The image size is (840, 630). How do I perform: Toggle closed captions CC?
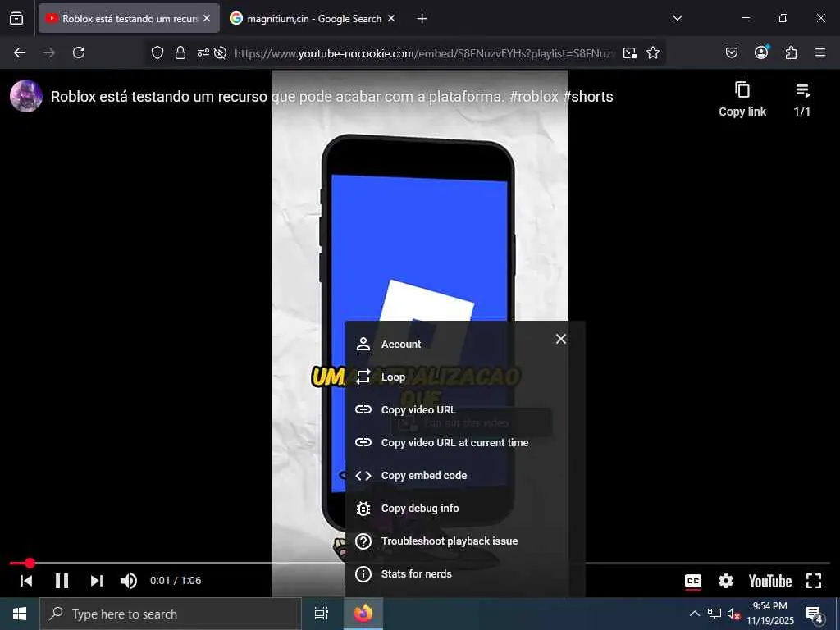pyautogui.click(x=693, y=582)
